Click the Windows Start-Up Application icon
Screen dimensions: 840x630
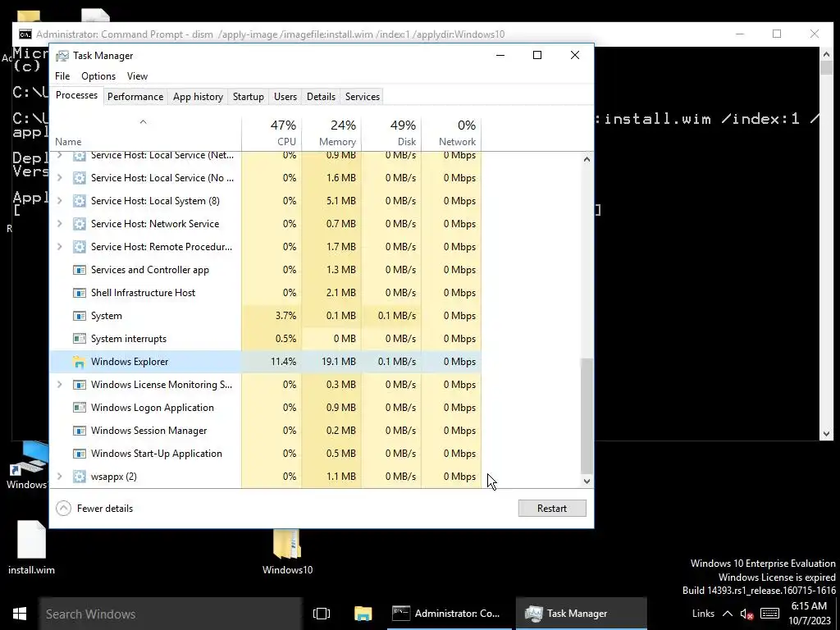[80, 453]
